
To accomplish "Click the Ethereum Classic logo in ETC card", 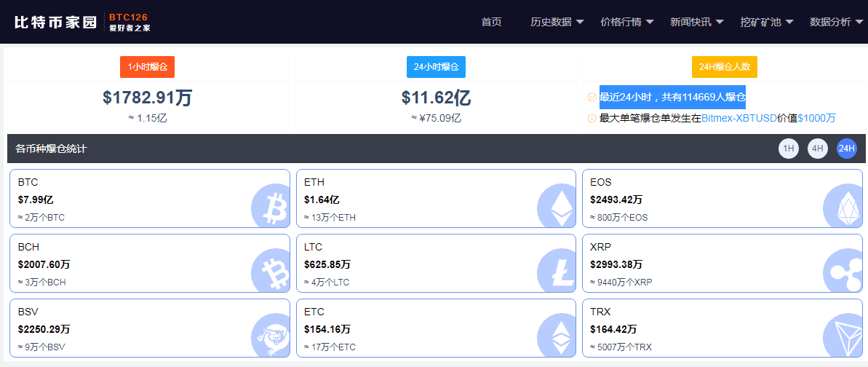I will [557, 336].
